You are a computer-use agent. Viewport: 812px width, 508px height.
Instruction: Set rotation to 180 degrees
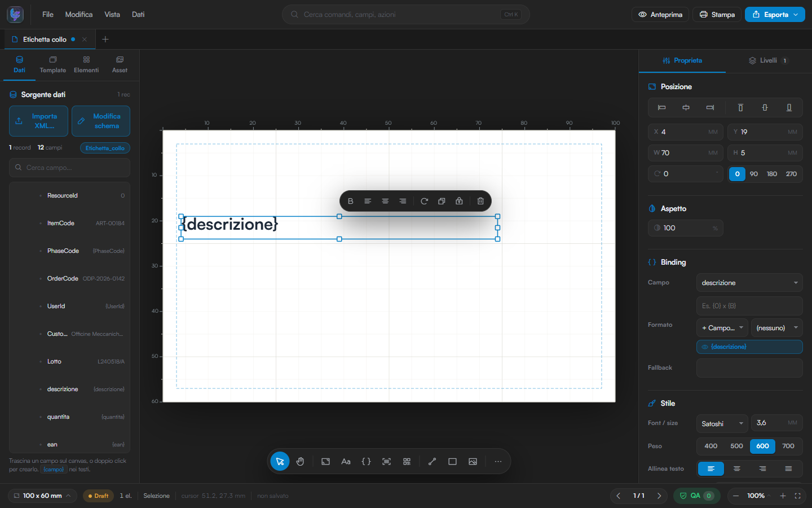pyautogui.click(x=772, y=174)
